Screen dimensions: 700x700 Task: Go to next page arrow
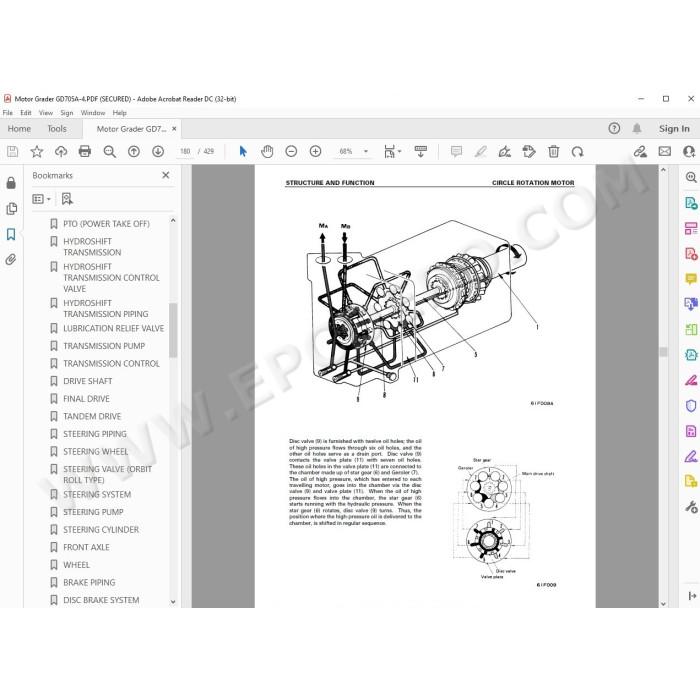point(158,152)
